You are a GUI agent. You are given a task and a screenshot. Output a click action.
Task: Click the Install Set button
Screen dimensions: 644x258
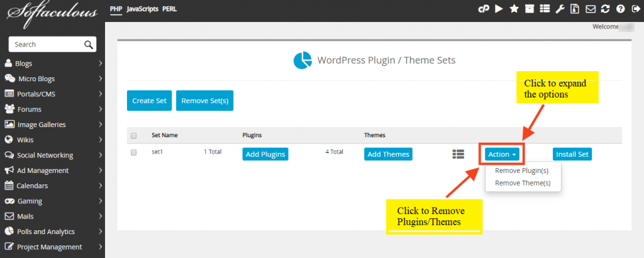click(x=572, y=154)
